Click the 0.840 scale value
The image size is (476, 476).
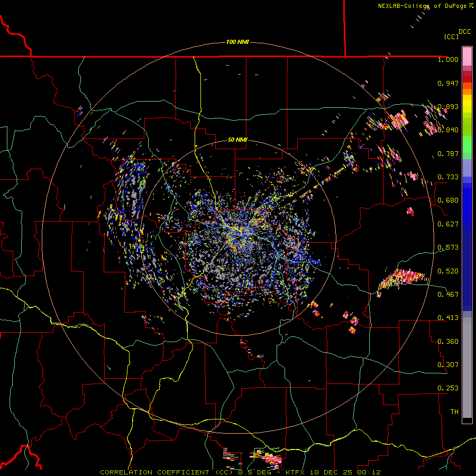coord(448,130)
